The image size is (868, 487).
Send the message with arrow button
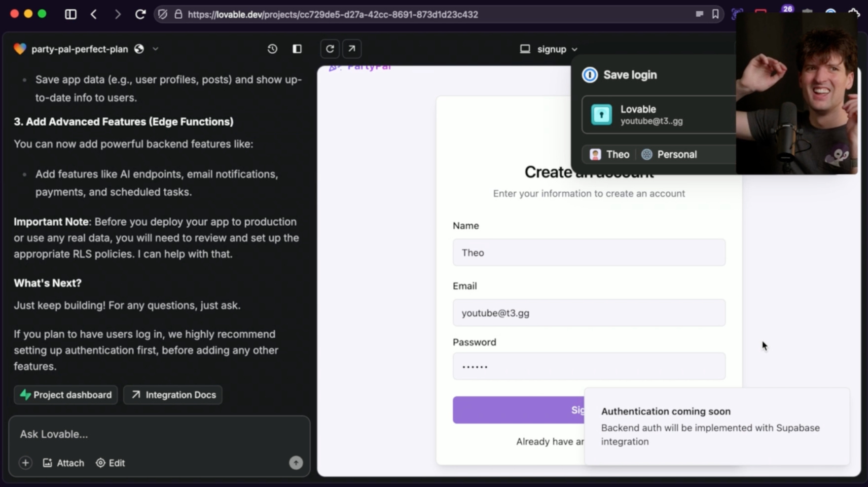[x=296, y=462]
